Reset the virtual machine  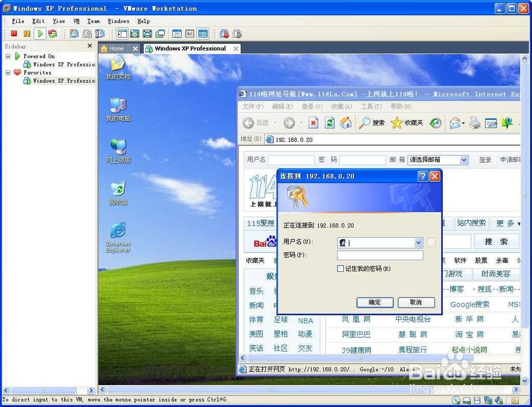53,34
